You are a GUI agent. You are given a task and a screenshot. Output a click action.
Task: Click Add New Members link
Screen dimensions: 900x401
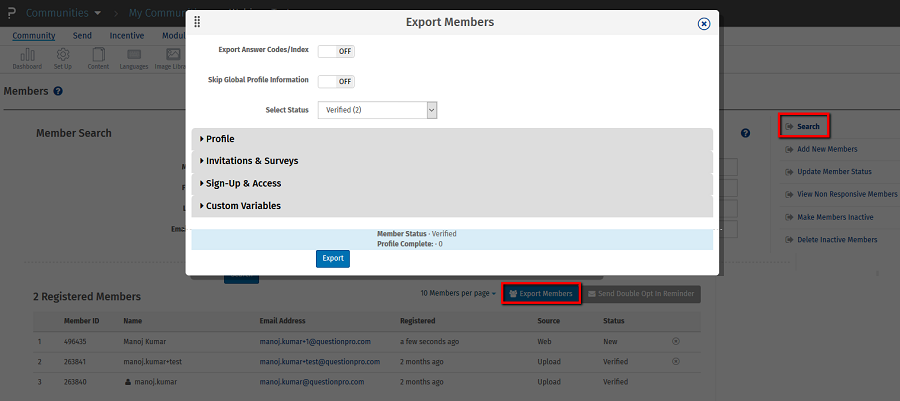click(x=827, y=149)
